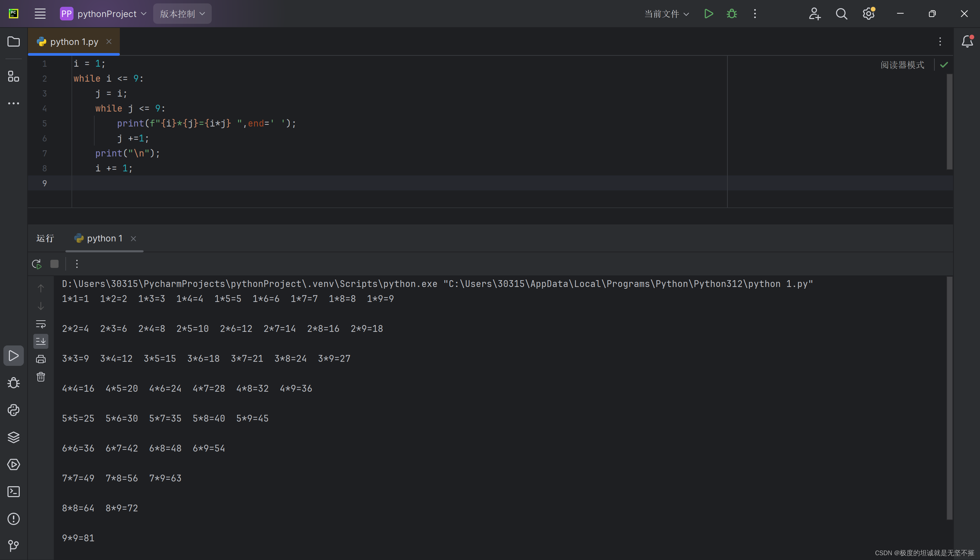Open the Problems tool window

coord(14,519)
